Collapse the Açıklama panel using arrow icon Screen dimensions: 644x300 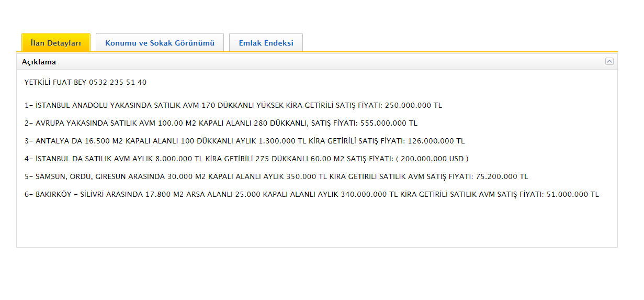click(609, 62)
